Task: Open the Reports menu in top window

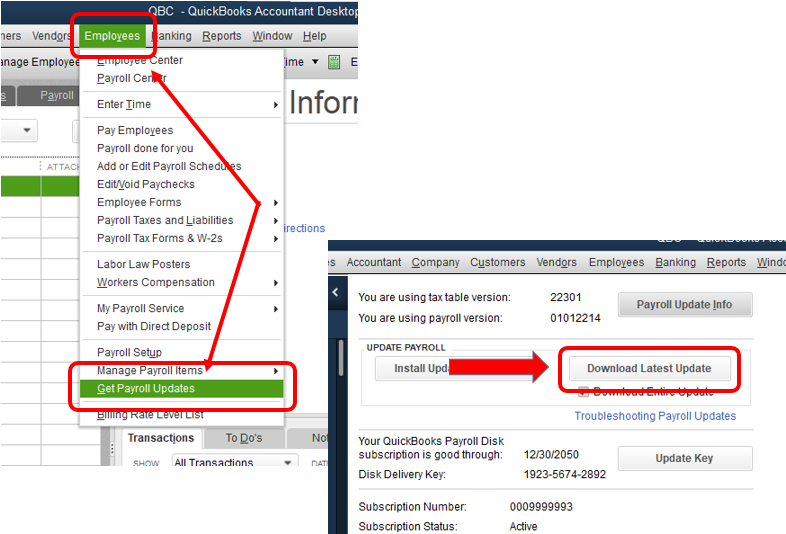Action: tap(222, 36)
